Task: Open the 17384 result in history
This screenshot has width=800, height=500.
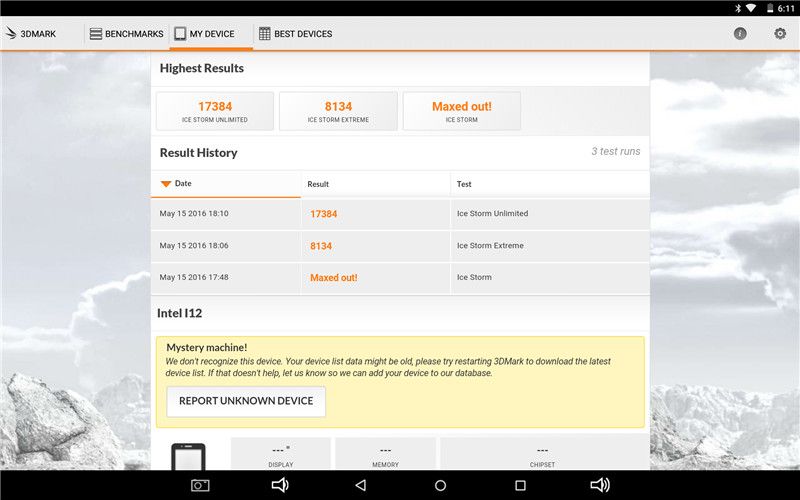Action: point(323,214)
